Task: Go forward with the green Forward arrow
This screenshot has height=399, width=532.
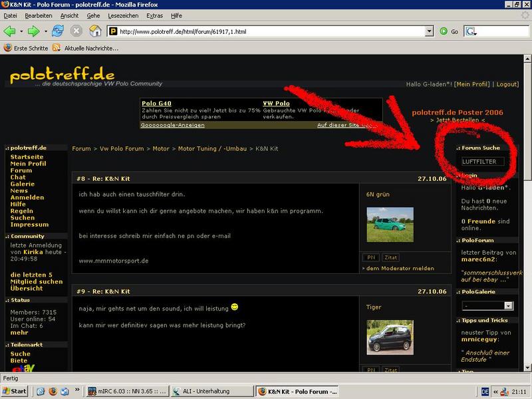Action: click(34, 31)
